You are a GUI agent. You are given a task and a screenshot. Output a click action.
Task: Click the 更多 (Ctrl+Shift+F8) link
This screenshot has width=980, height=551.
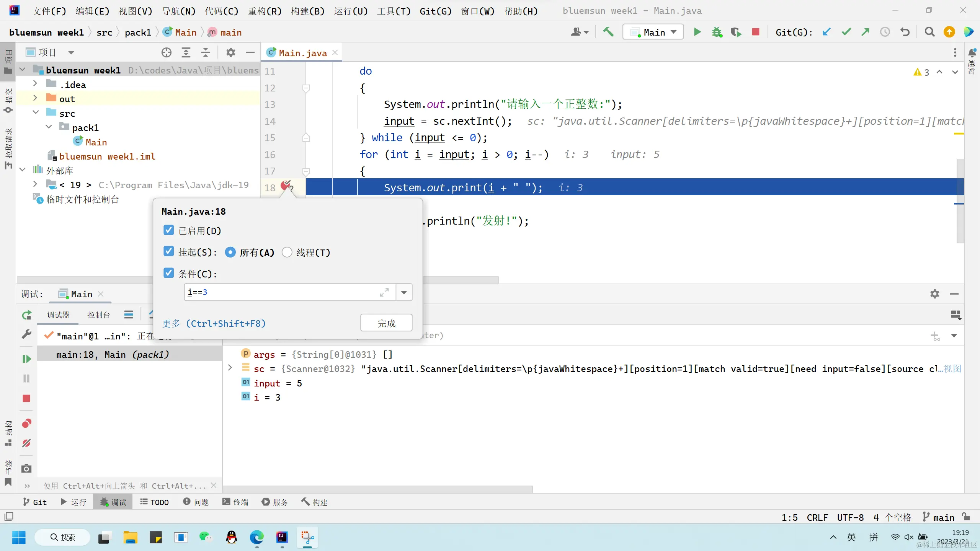click(x=214, y=324)
